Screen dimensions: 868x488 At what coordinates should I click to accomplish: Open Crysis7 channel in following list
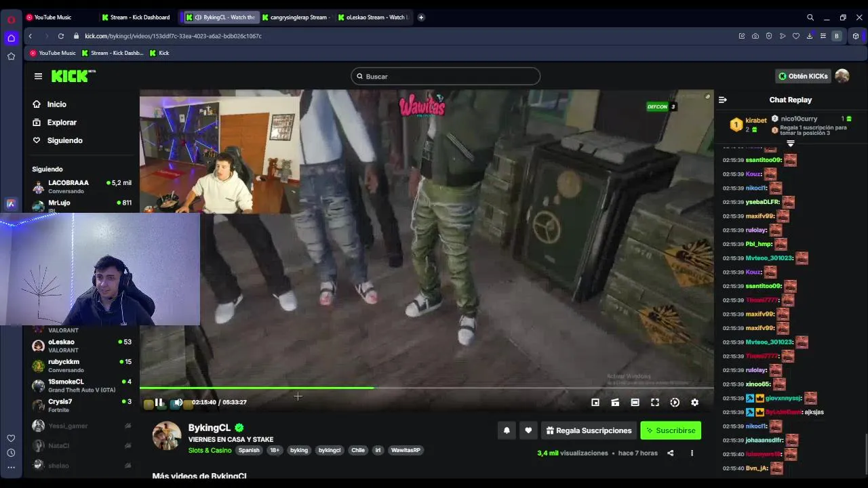coord(81,405)
